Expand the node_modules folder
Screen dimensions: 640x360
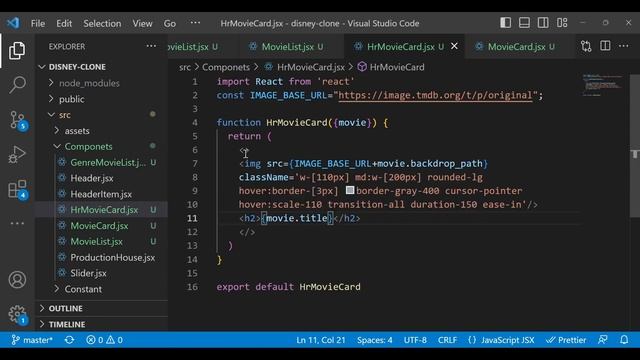[101, 83]
